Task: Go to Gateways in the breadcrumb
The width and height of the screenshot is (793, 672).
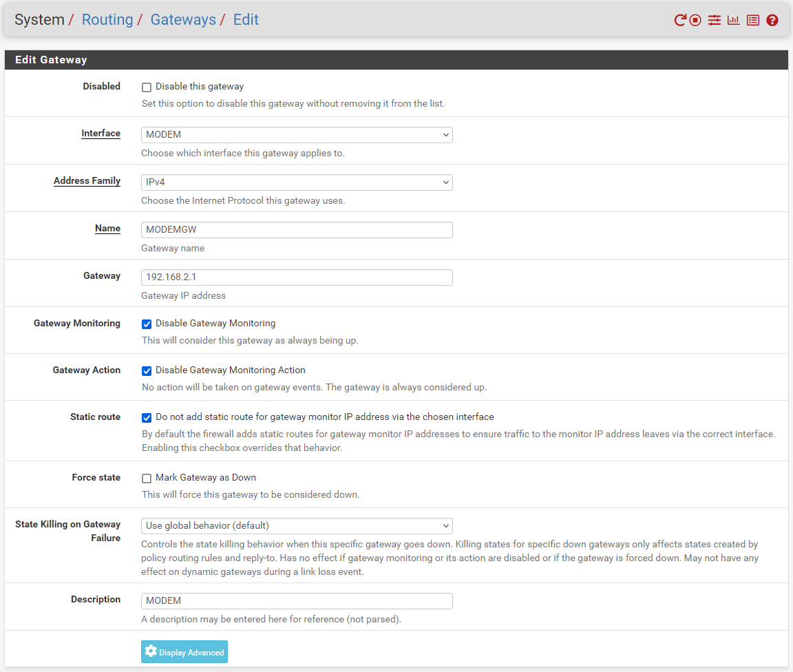Action: (x=183, y=20)
